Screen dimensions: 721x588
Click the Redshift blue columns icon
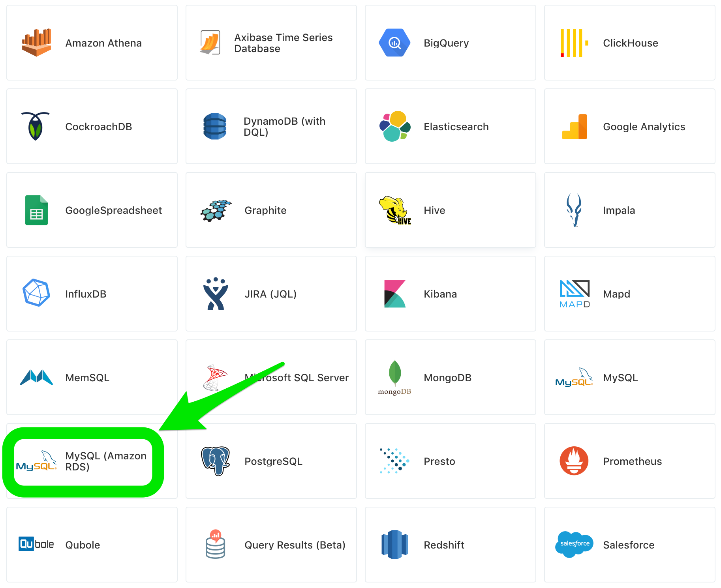click(x=395, y=545)
